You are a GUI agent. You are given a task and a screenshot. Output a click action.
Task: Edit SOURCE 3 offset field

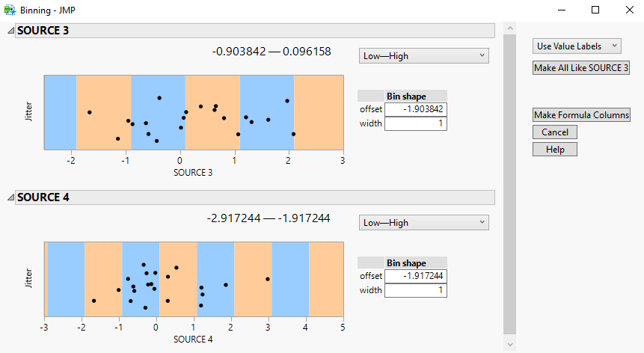pos(415,109)
